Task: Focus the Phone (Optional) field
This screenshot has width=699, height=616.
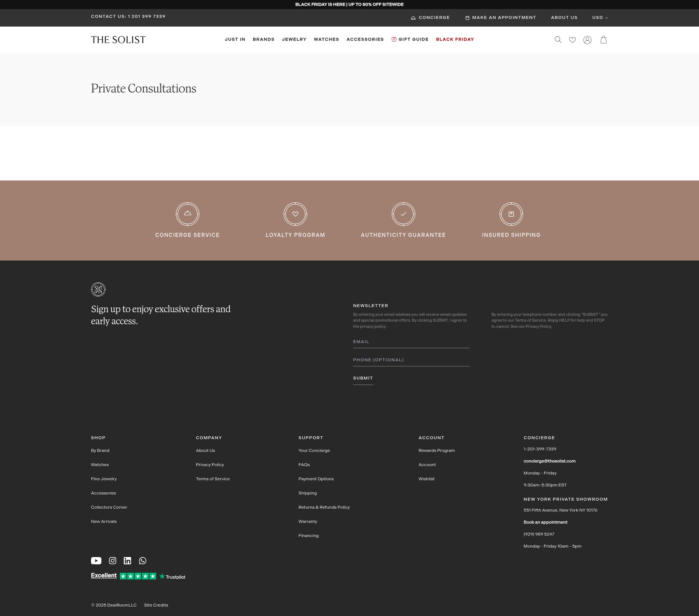Action: (411, 360)
